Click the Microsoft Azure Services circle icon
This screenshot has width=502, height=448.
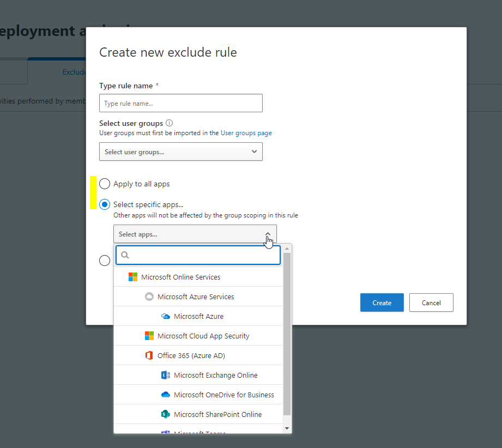coord(149,296)
